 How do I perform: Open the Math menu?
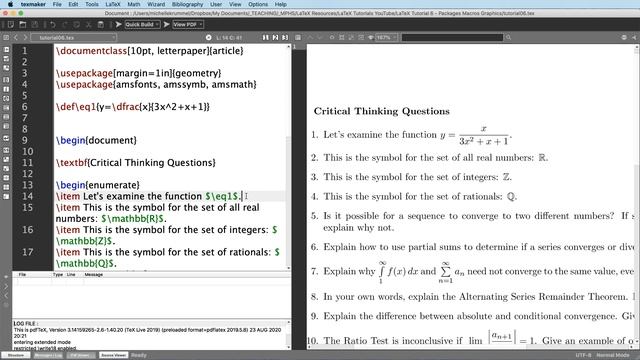point(133,4)
